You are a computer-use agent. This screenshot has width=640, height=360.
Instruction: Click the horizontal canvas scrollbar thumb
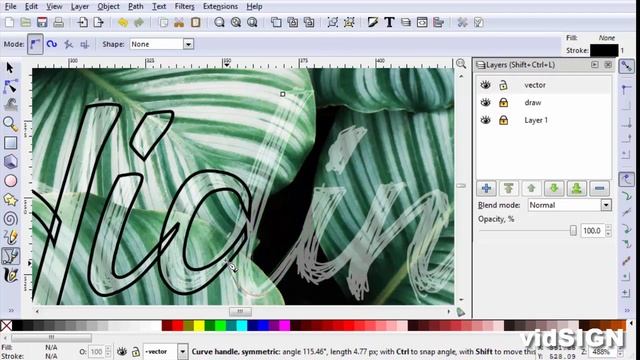tap(240, 311)
